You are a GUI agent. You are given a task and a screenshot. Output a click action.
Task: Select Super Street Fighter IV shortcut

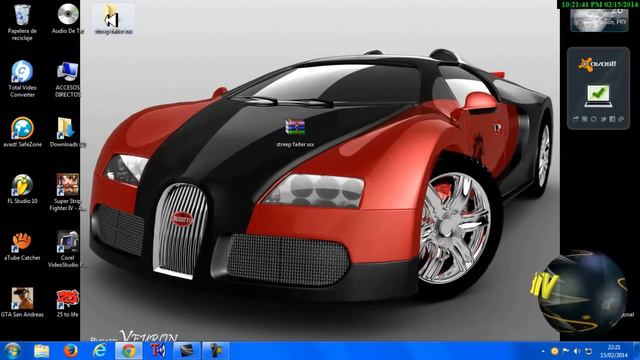click(x=67, y=192)
